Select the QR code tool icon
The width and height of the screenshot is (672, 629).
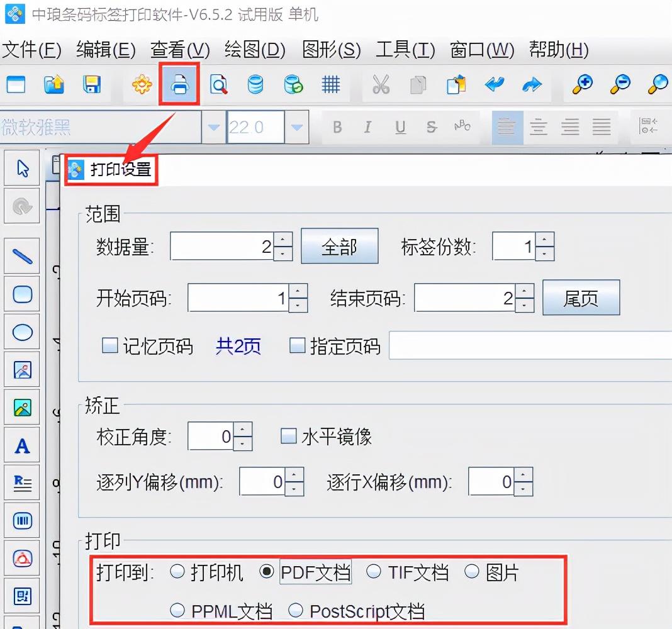pos(22,596)
